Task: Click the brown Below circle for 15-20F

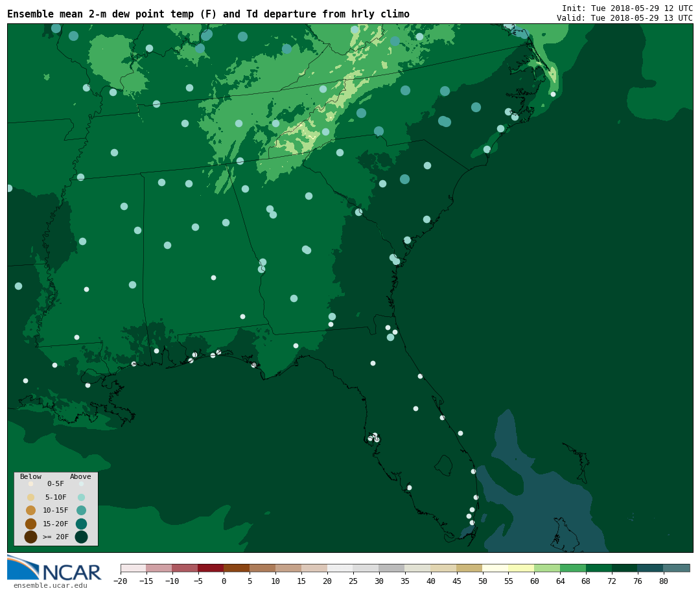Action: [31, 524]
